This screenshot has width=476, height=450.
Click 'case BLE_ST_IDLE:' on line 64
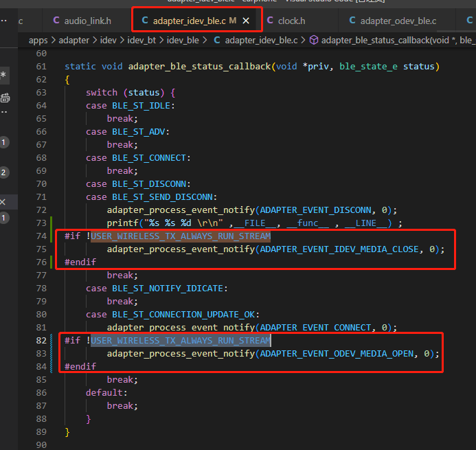[131, 106]
